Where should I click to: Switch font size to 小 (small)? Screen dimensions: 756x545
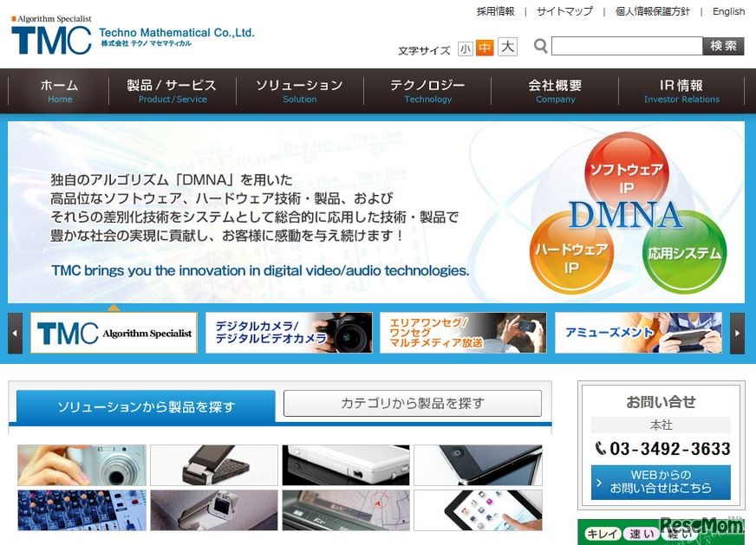tap(466, 49)
